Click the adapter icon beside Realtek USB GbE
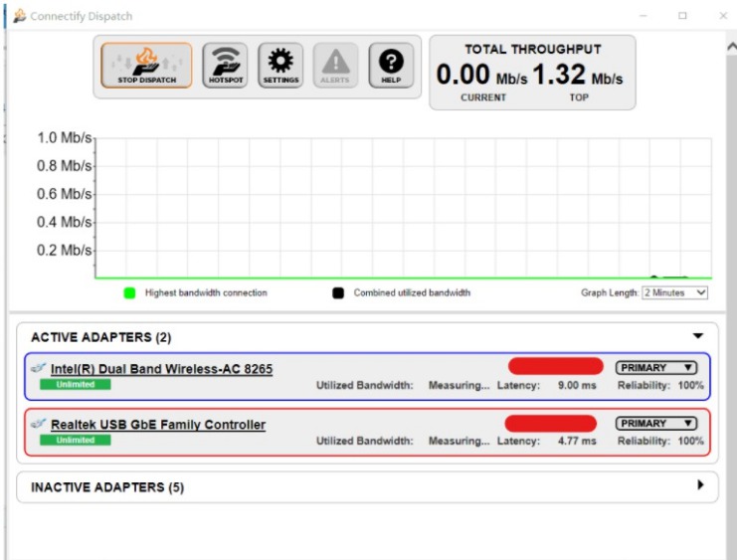The width and height of the screenshot is (737, 560). [x=38, y=424]
